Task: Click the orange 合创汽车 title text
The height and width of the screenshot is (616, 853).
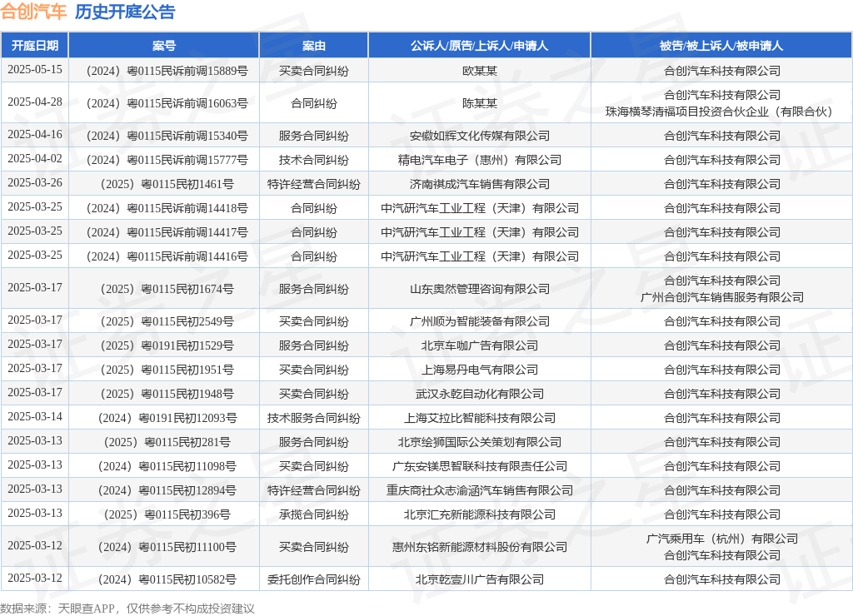Action: coord(33,12)
